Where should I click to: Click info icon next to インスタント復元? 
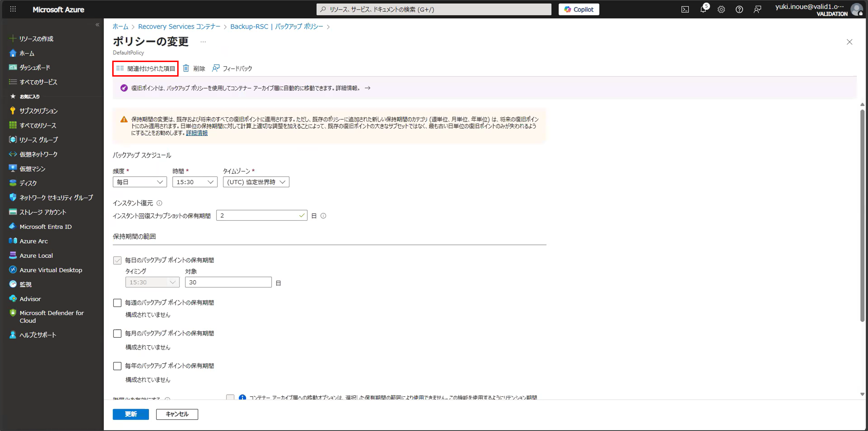point(159,203)
